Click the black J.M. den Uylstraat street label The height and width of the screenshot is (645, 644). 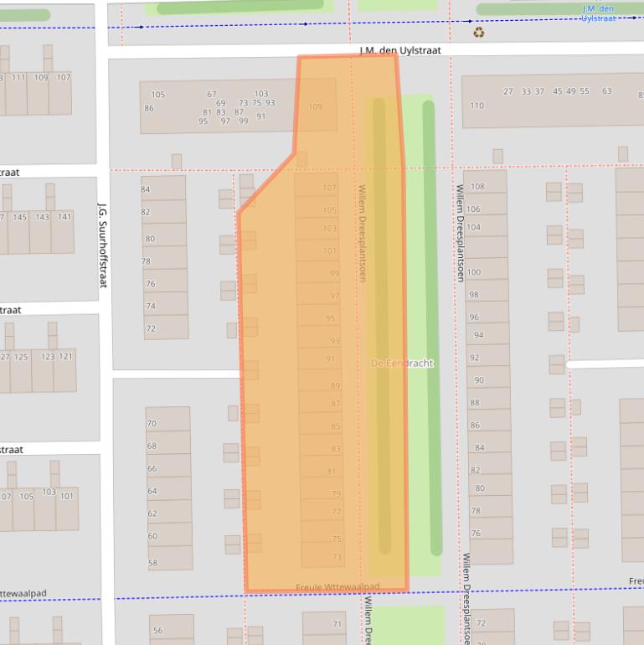pyautogui.click(x=399, y=50)
